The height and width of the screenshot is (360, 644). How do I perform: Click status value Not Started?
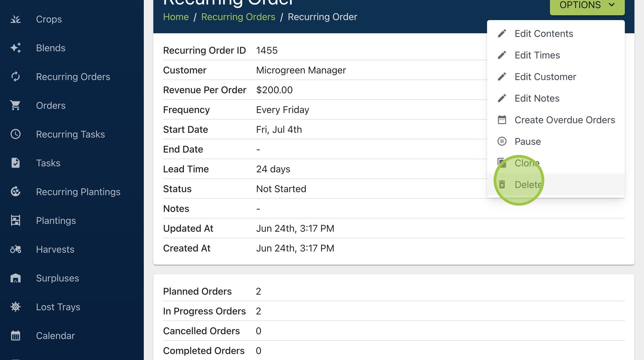pyautogui.click(x=281, y=189)
